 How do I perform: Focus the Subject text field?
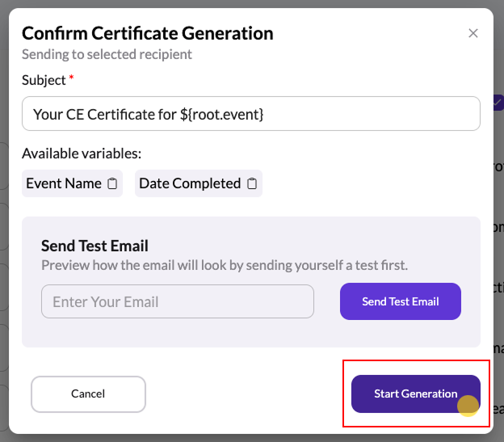[x=251, y=113]
